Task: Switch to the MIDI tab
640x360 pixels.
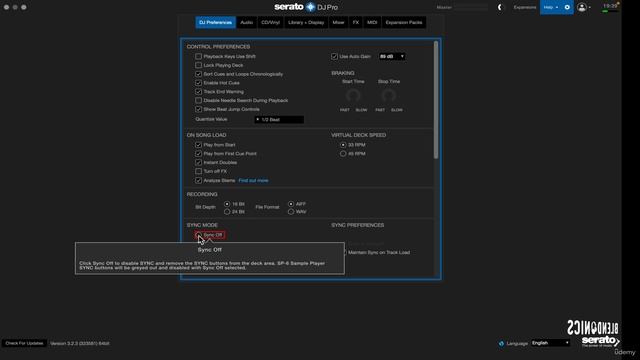Action: pos(372,22)
